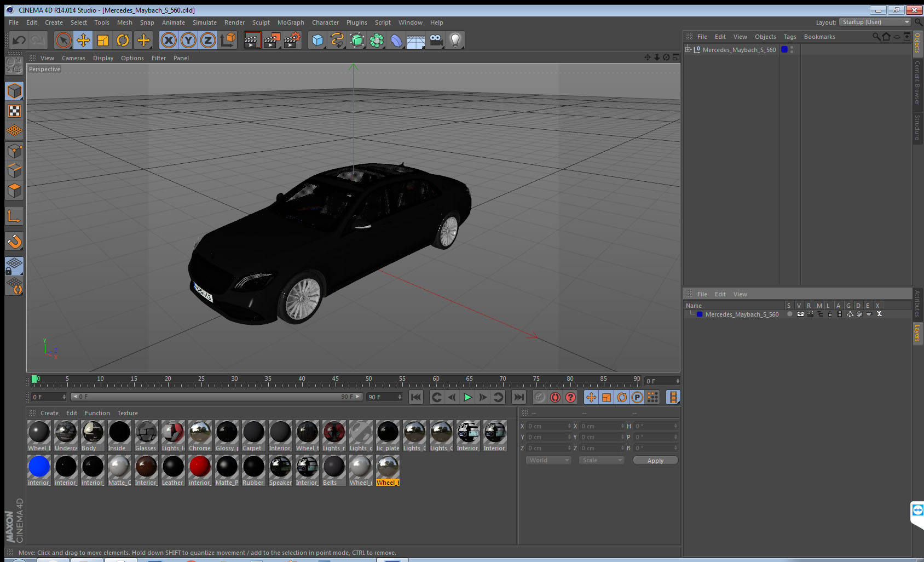Viewport: 924px width, 562px height.
Task: Activate the Move tool in top toolbar
Action: click(83, 40)
